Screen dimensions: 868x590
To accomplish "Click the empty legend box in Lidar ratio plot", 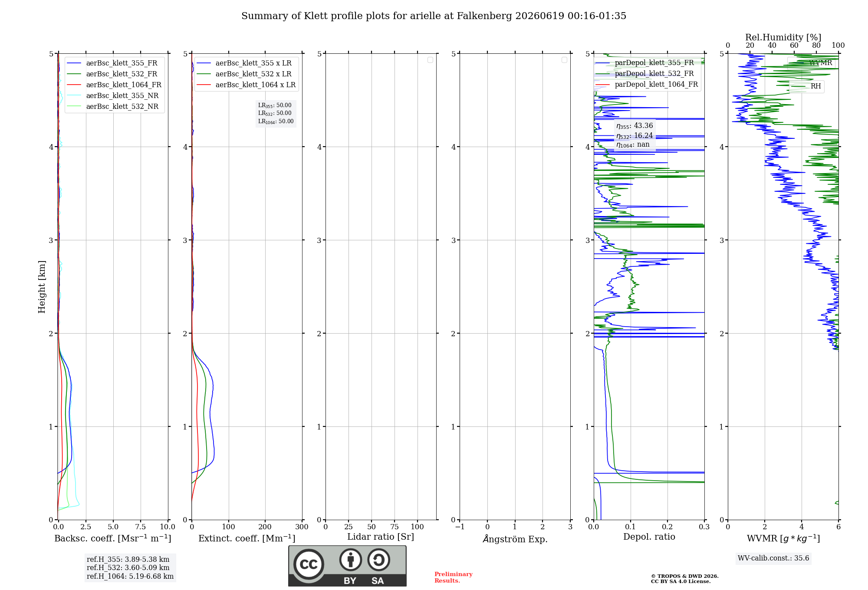I will (430, 60).
